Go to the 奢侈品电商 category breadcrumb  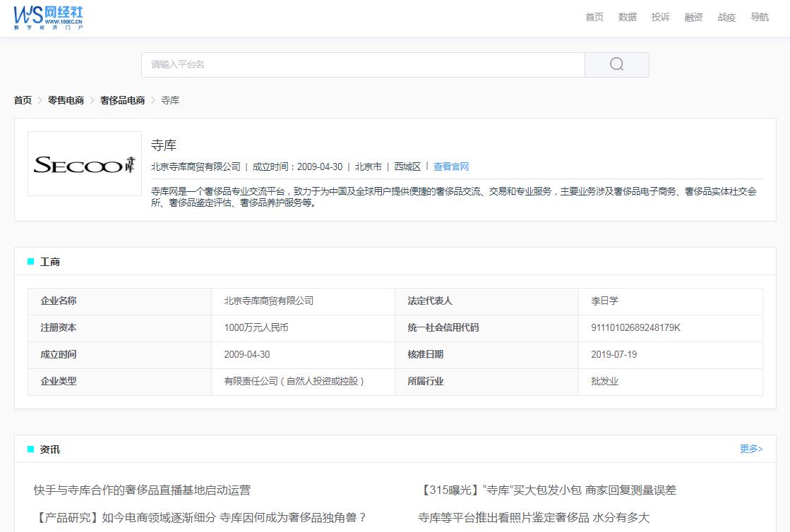tap(121, 100)
